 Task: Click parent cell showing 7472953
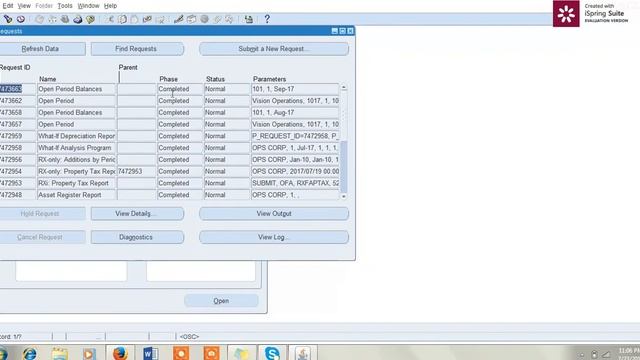point(137,171)
